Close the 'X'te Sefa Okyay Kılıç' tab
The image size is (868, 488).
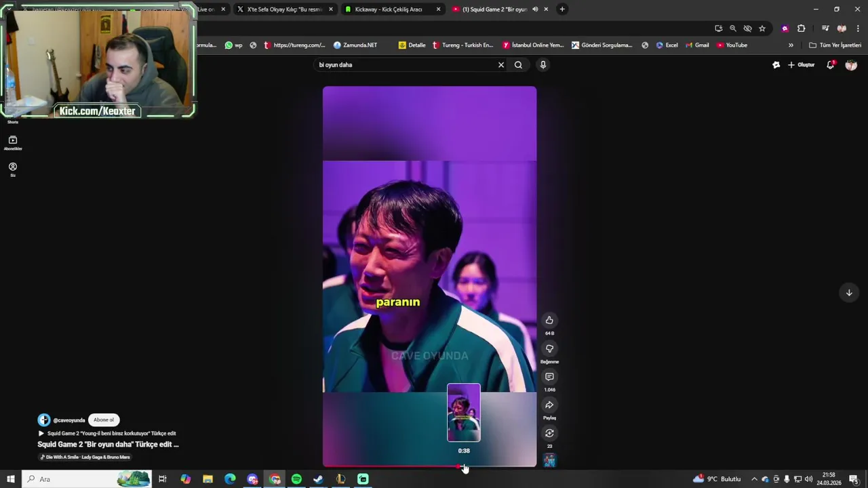pyautogui.click(x=331, y=9)
